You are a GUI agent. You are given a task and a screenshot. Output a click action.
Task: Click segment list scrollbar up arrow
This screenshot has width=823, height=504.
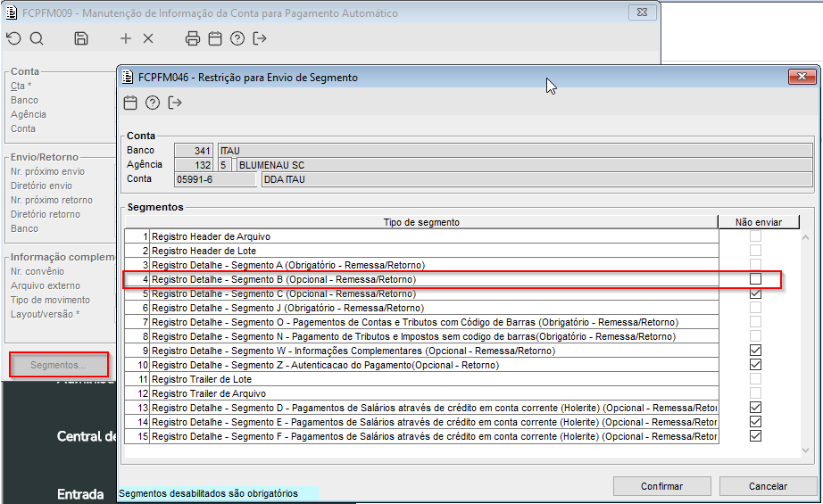806,237
